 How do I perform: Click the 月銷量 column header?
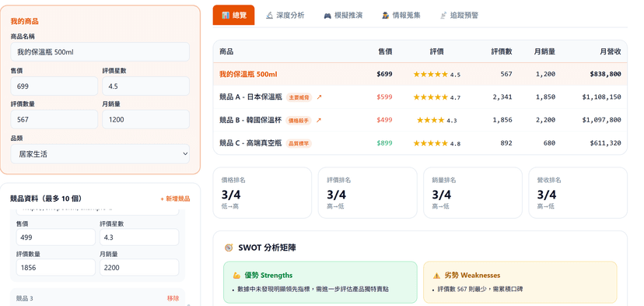pos(544,52)
